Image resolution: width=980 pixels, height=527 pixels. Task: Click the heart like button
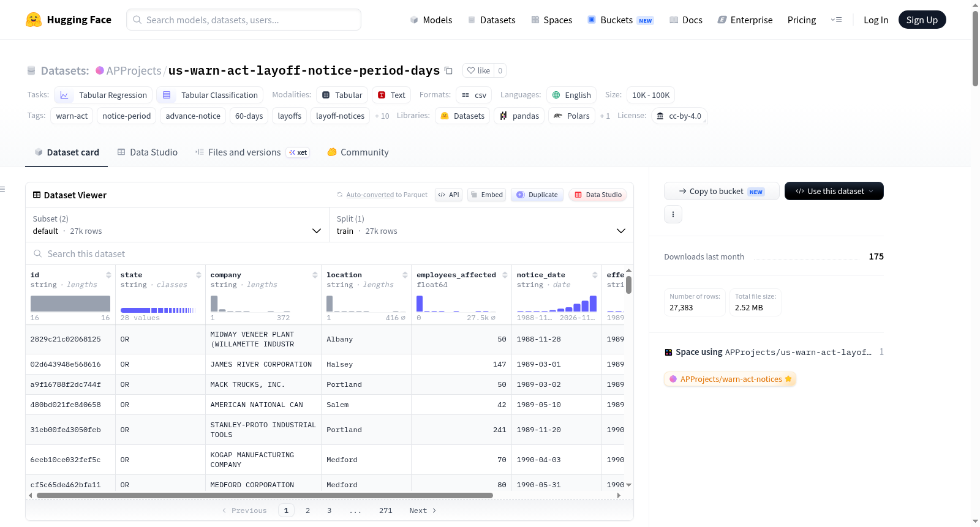coord(478,70)
